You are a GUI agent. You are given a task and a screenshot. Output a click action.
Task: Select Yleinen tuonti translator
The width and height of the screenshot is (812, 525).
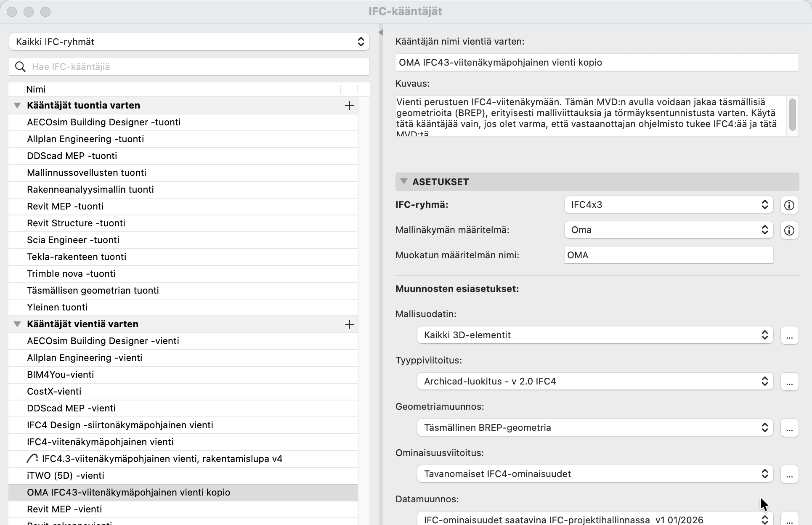(x=183, y=308)
